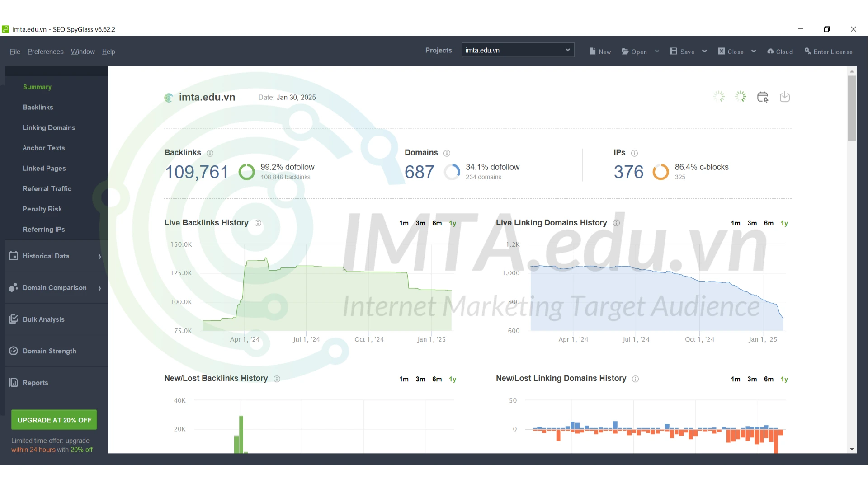The width and height of the screenshot is (868, 488).
Task: Set New/Lost Backlinks History to 3m
Action: [420, 379]
